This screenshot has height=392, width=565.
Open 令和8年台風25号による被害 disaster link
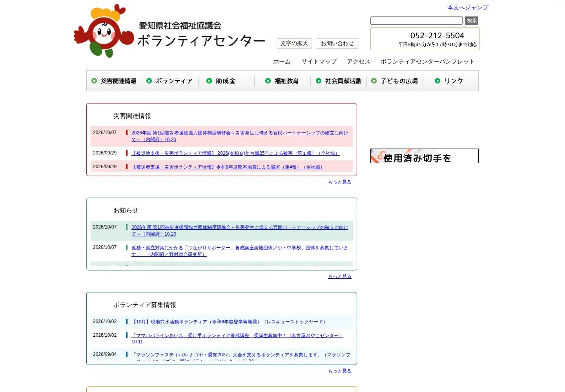click(x=235, y=153)
